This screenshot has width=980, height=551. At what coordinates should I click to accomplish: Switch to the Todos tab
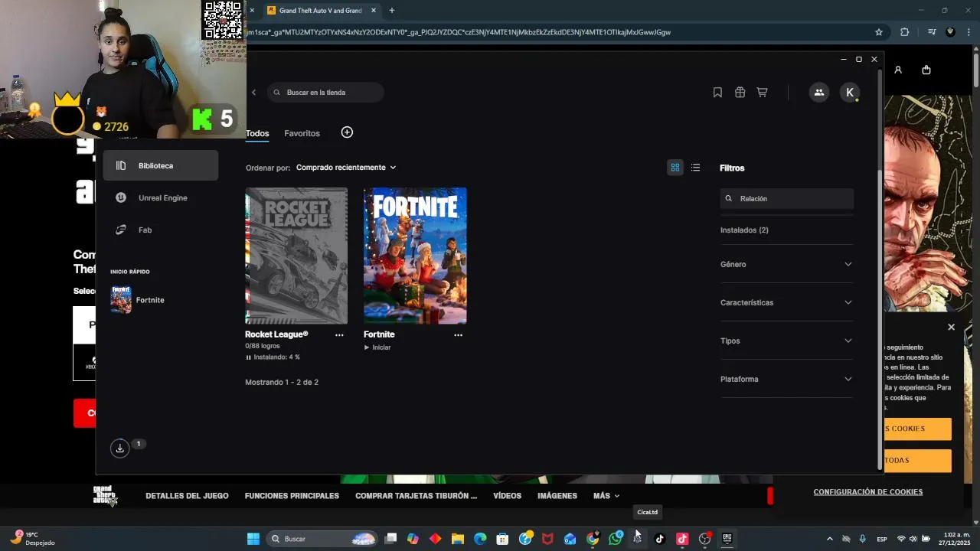coord(257,133)
